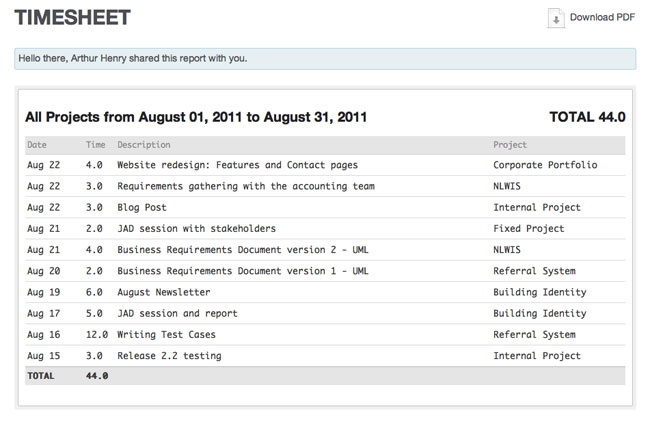Screen dimensions: 650x422
Task: Click the TOTAL label in the footer row
Action: pos(41,376)
